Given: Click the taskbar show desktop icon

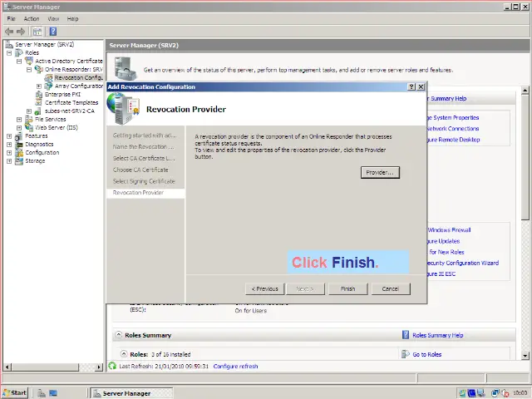Looking at the screenshot, I should [53, 393].
